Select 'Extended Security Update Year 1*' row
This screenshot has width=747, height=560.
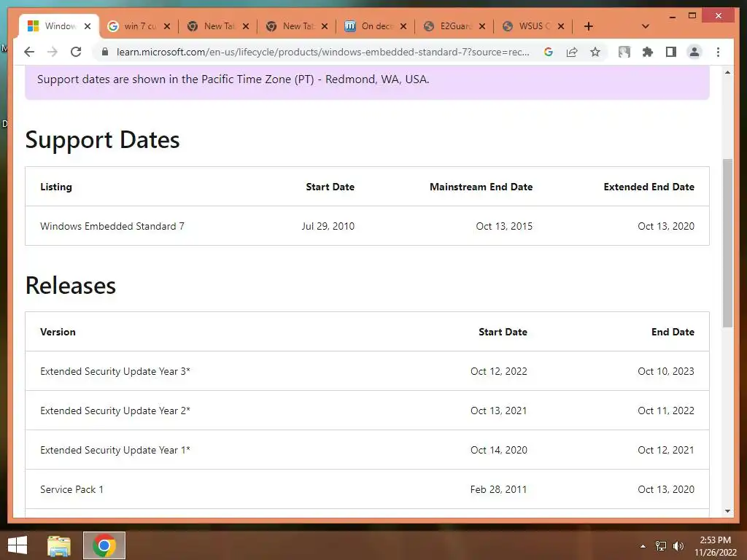point(368,450)
